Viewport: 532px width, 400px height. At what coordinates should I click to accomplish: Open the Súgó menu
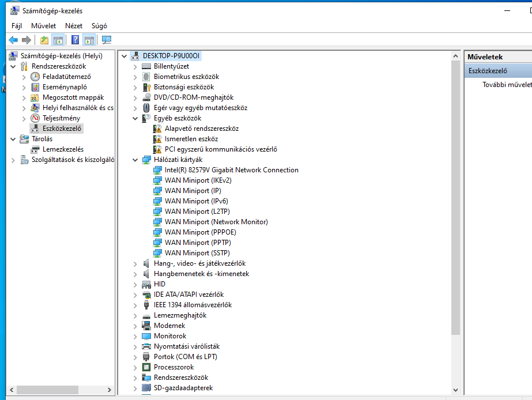pos(99,26)
